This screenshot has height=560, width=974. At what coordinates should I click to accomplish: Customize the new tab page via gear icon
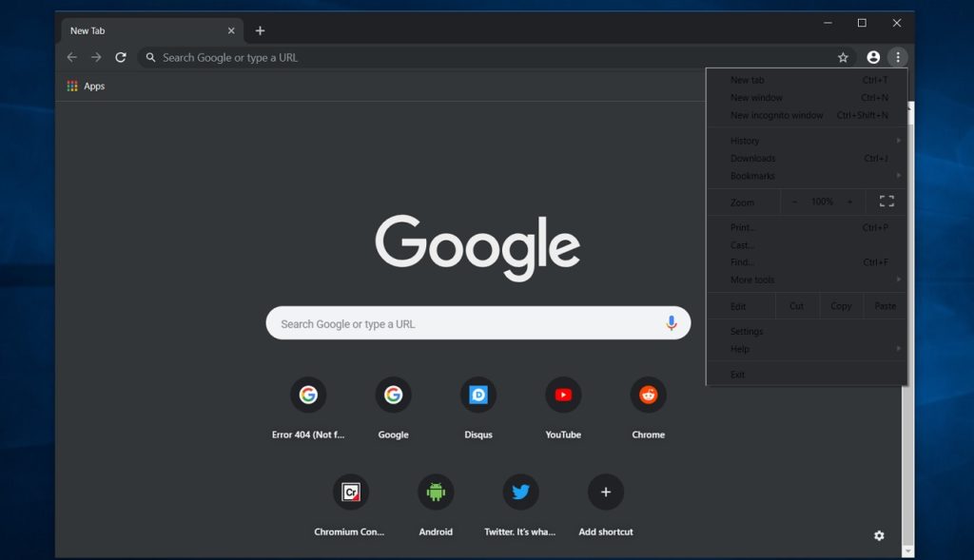[x=878, y=535]
